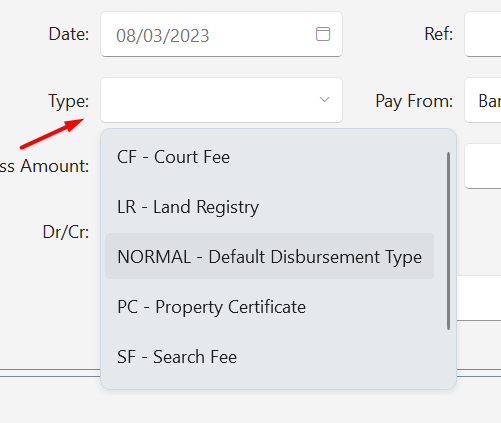
Task: Click the Ref label
Action: click(439, 34)
